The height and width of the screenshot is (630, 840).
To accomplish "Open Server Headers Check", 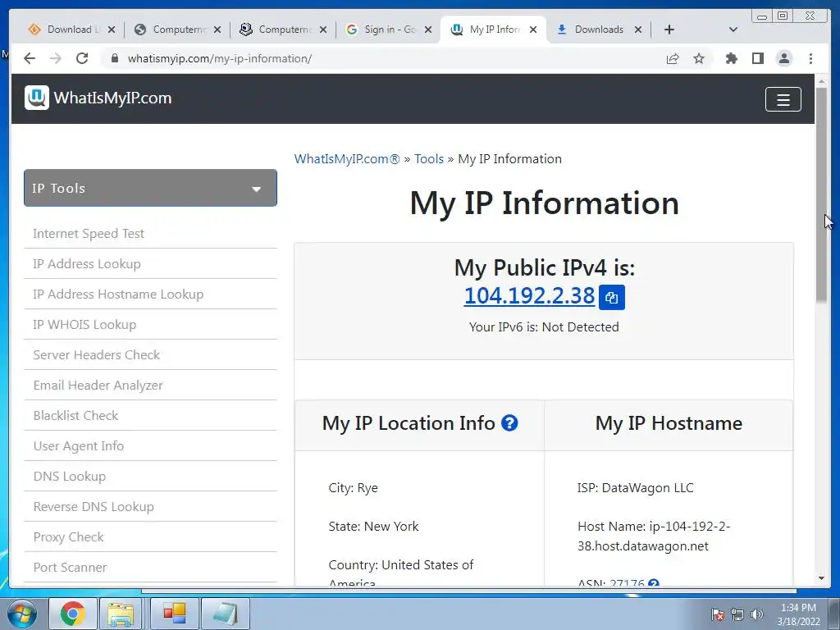I will 97,354.
